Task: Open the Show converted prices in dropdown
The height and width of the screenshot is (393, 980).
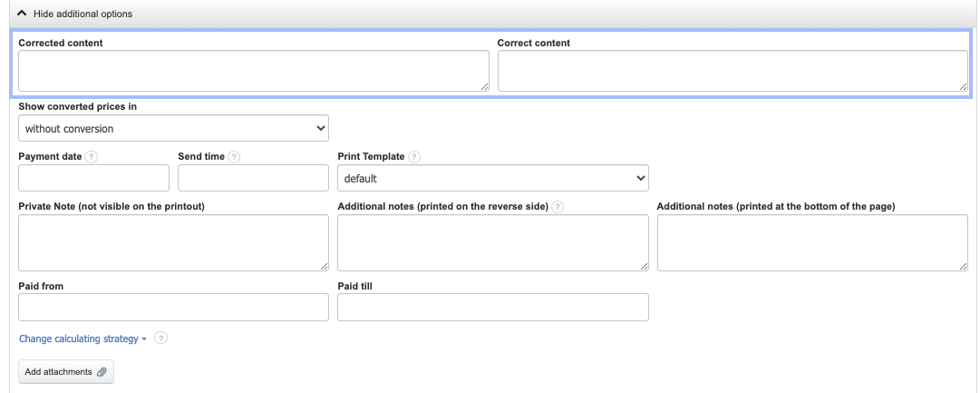Action: click(x=173, y=129)
